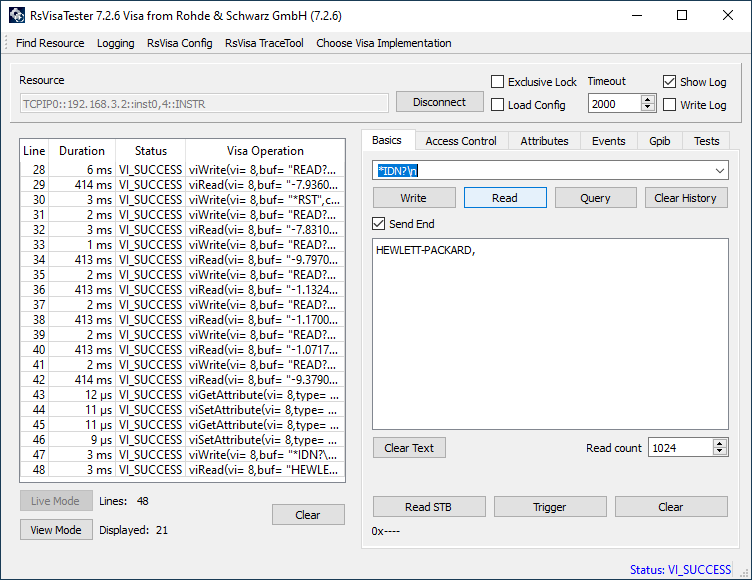Select log line 48 viRead HEWLE row
The image size is (752, 580).
[182, 469]
